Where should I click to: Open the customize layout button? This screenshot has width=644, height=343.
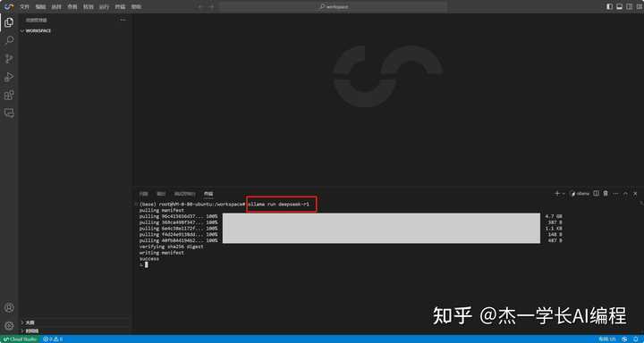coord(639,6)
